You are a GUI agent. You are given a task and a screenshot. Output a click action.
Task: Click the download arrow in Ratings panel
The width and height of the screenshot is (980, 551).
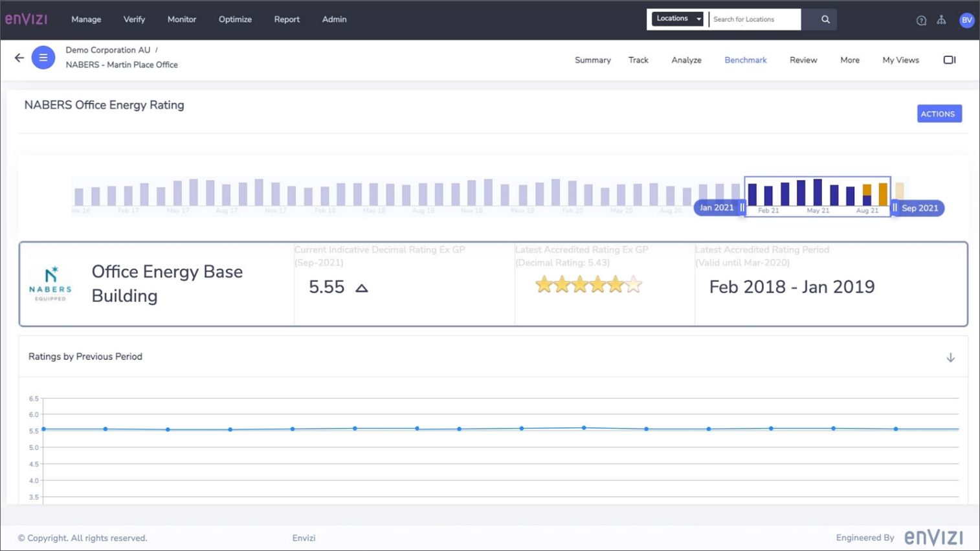(950, 357)
